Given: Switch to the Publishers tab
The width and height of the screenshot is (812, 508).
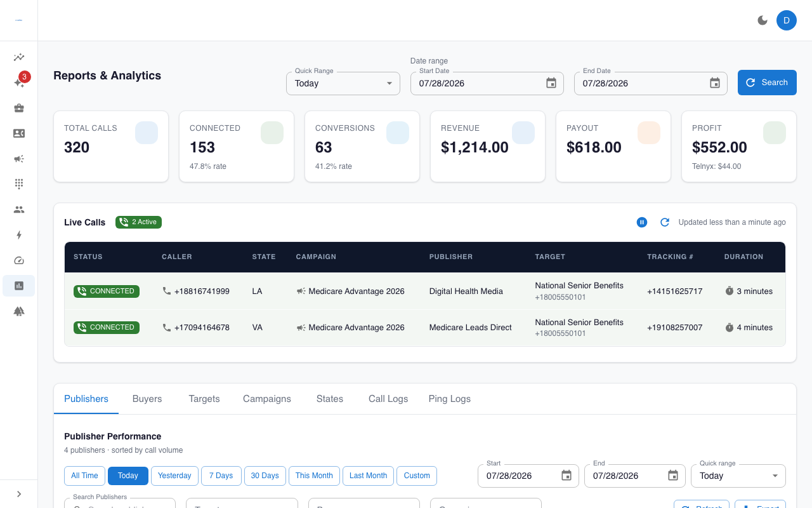Looking at the screenshot, I should 86,399.
